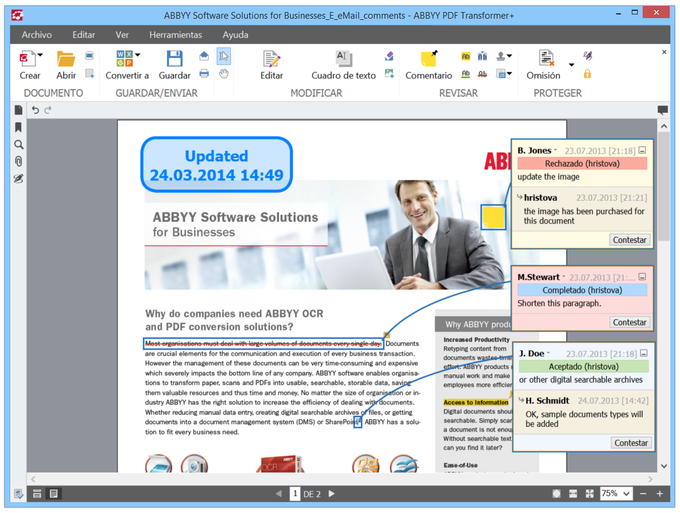Viewport: 680px width, 513px height.
Task: Open the Ver menu
Action: coord(122,35)
